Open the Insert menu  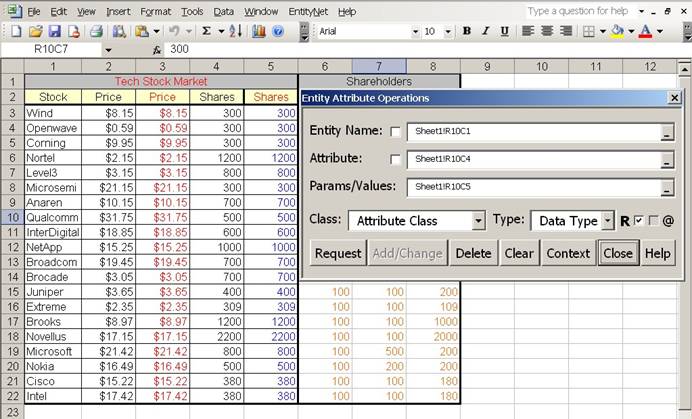click(118, 12)
